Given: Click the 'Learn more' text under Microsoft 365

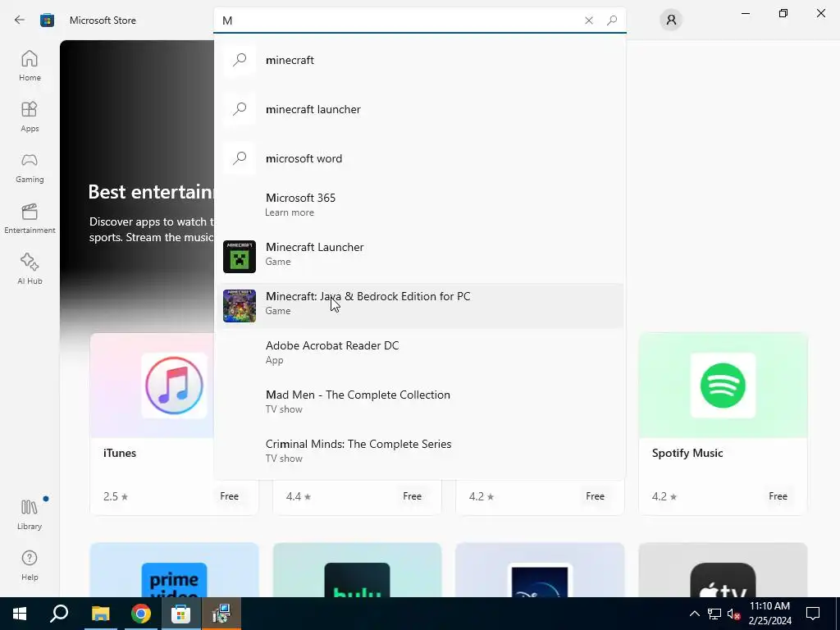Looking at the screenshot, I should click(290, 212).
